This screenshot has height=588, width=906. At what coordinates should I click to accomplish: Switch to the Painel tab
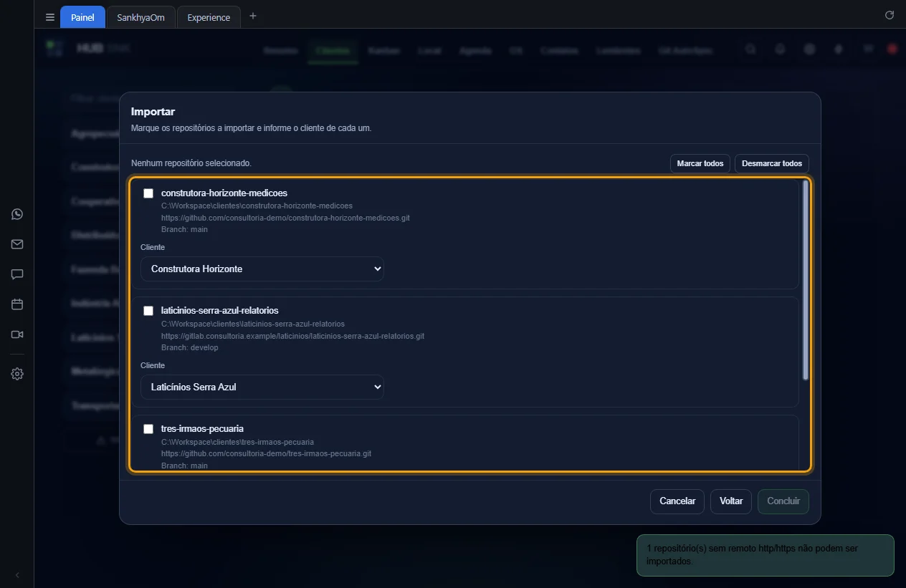click(x=82, y=17)
